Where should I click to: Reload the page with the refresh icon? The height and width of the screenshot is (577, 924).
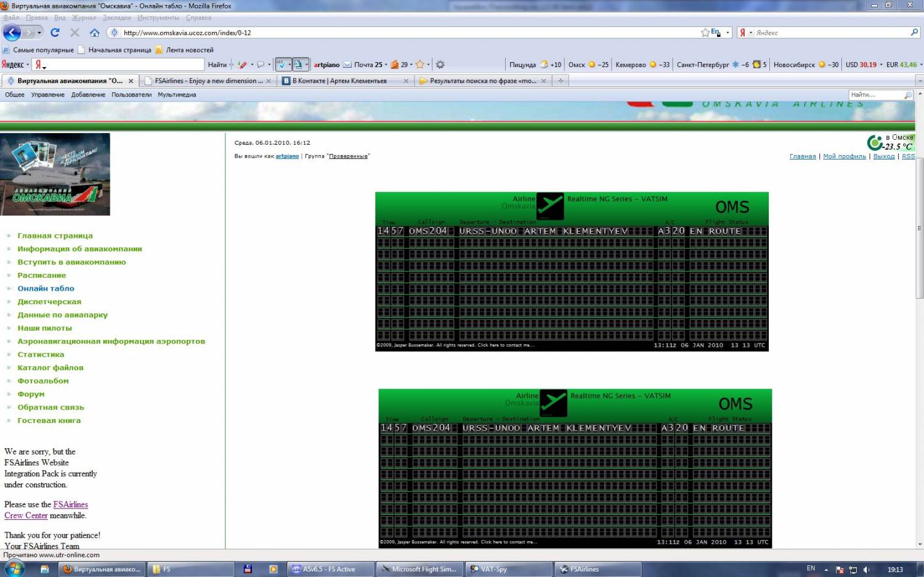55,33
